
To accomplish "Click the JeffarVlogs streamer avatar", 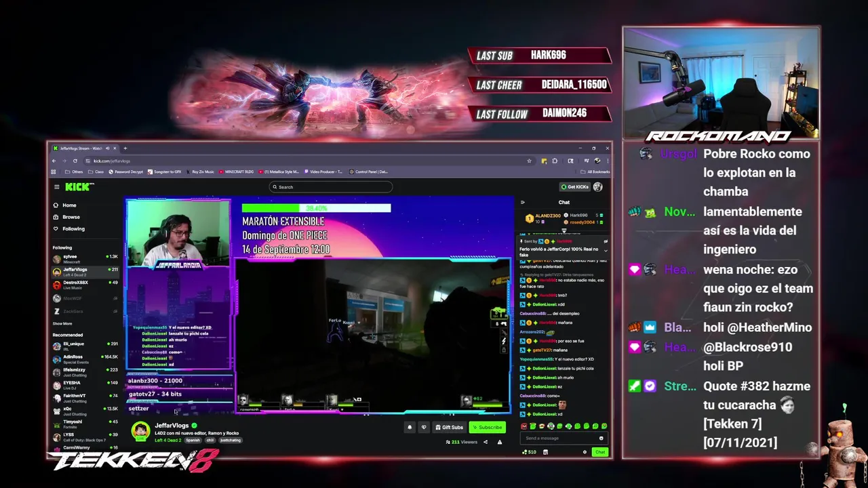I will (140, 431).
